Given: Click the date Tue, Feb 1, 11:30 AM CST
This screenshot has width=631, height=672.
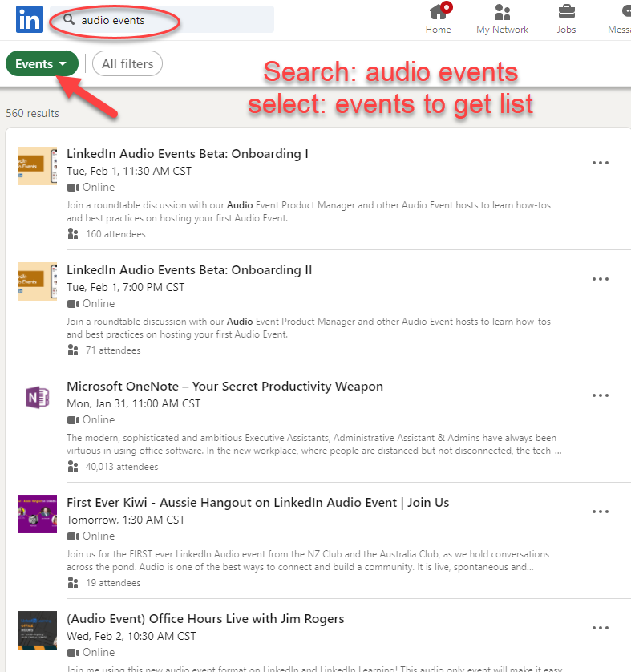Looking at the screenshot, I should [129, 171].
